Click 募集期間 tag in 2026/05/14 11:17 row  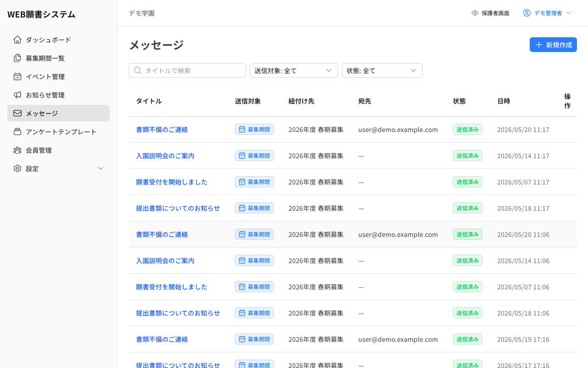coord(254,155)
